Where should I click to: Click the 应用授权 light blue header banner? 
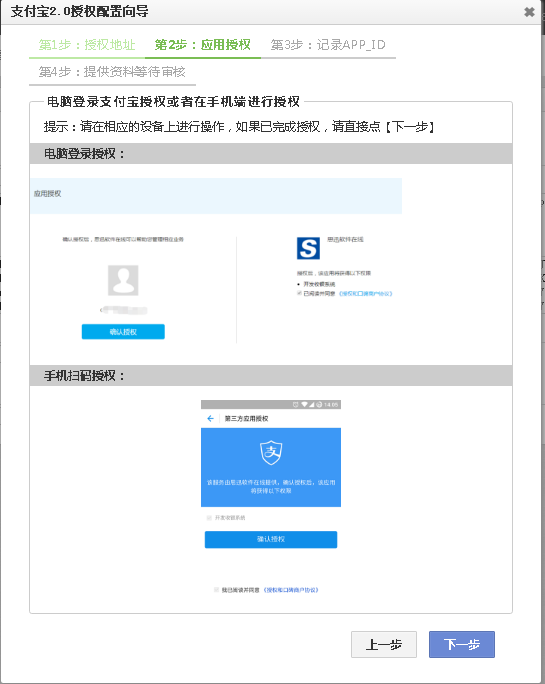pos(216,196)
